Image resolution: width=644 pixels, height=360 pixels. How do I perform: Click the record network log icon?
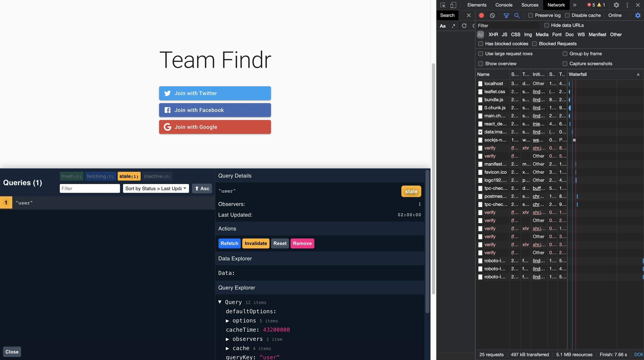481,16
